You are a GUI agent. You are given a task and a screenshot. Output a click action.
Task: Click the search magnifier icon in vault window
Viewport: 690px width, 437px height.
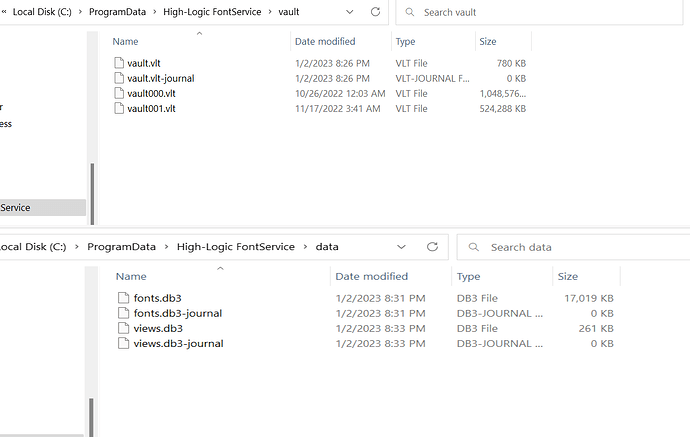click(x=410, y=12)
